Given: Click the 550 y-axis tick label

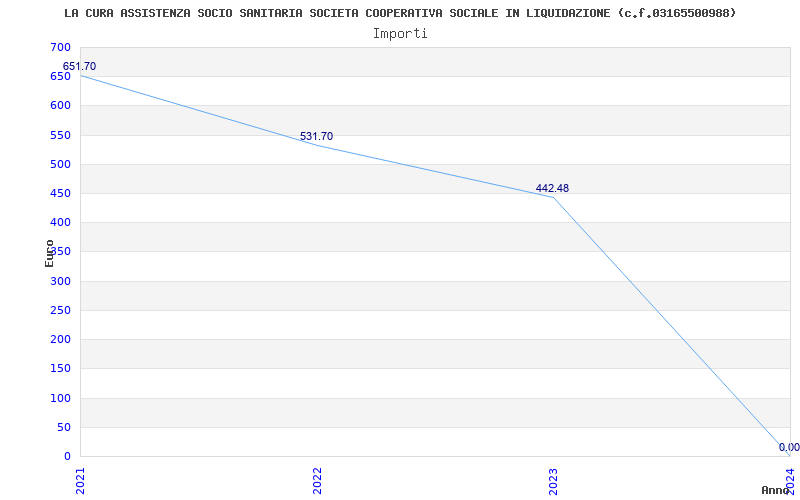Looking at the screenshot, I should (x=60, y=135).
